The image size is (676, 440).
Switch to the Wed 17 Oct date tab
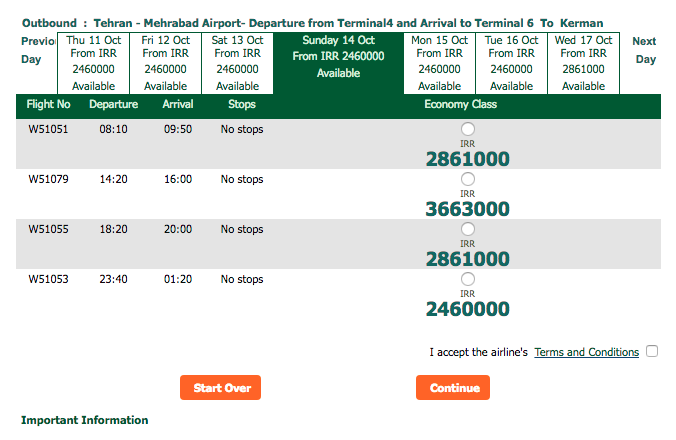[583, 63]
